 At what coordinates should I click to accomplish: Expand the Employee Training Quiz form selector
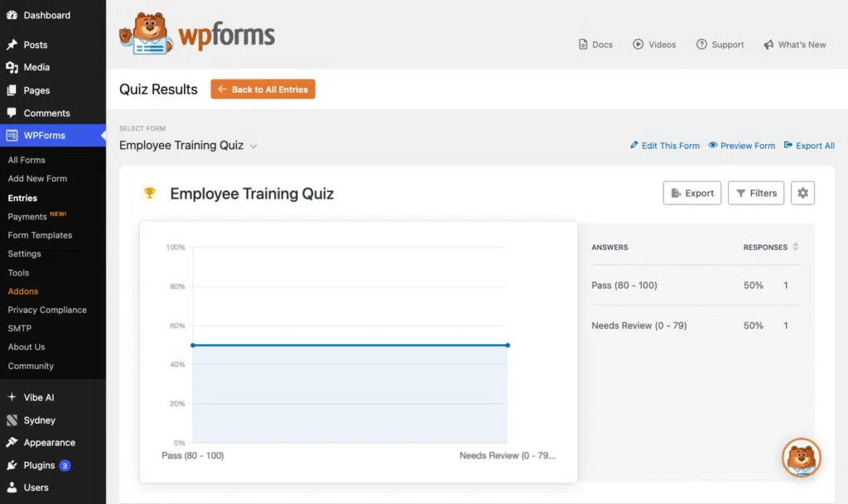[188, 146]
